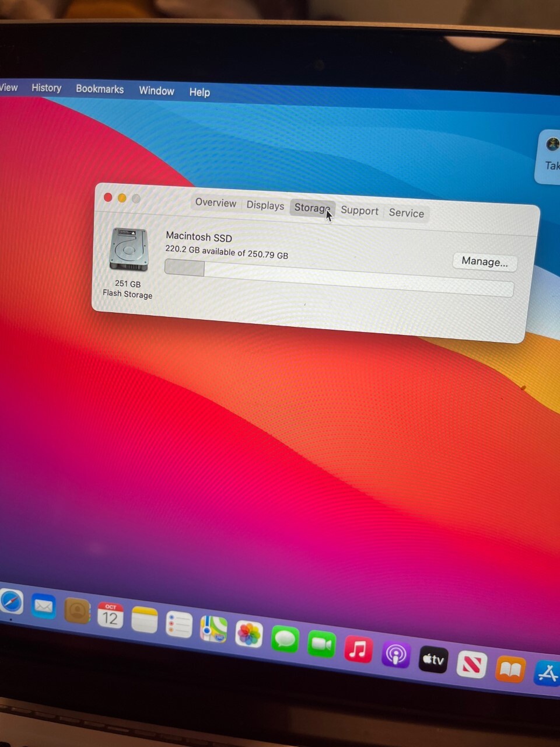Screen dimensions: 560x747
Task: Launch Notes from the Dock
Action: pos(144,620)
